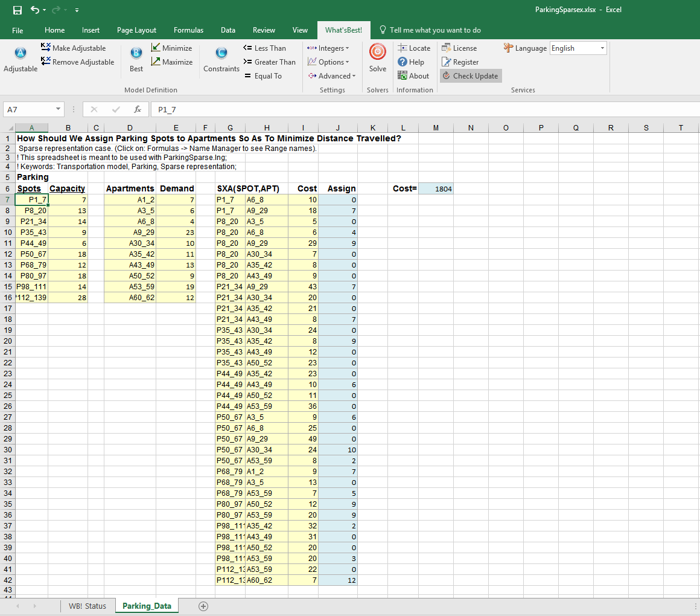Viewport: 700px width, 616px height.
Task: Click the P112_139 spot cell in column A
Action: pyautogui.click(x=32, y=298)
